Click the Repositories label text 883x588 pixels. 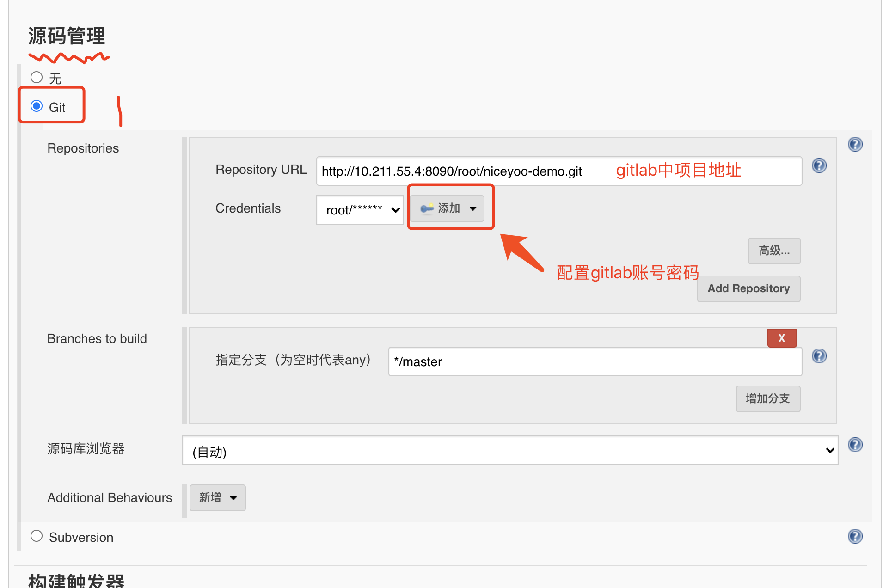pos(83,148)
